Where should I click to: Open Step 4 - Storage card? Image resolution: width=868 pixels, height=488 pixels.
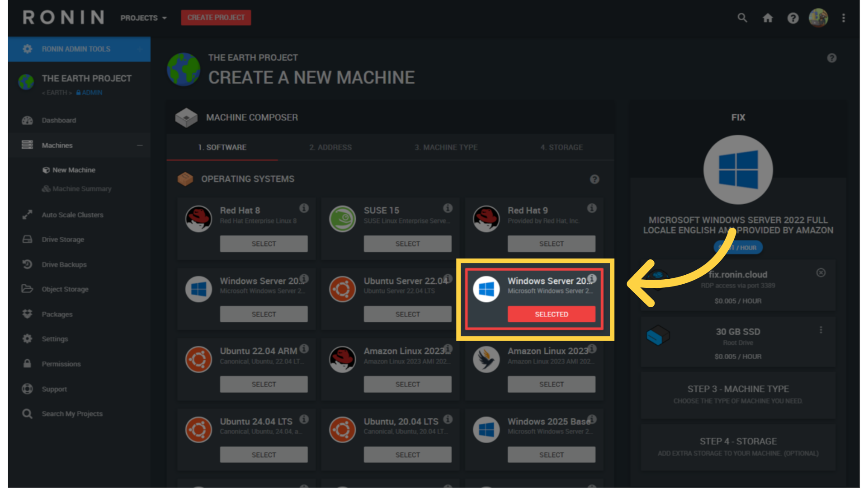(x=738, y=447)
